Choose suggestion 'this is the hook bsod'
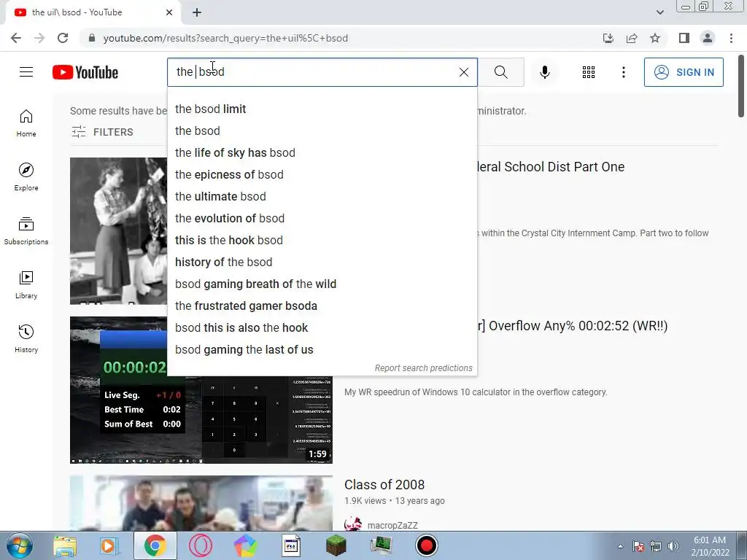Image resolution: width=747 pixels, height=560 pixels. 322,241
